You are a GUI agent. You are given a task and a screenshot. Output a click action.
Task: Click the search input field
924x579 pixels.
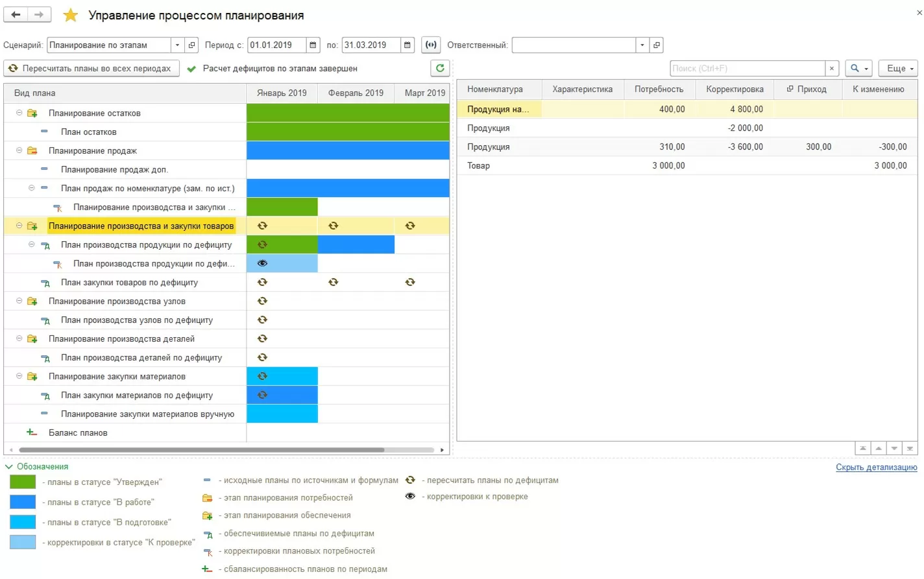click(x=746, y=68)
